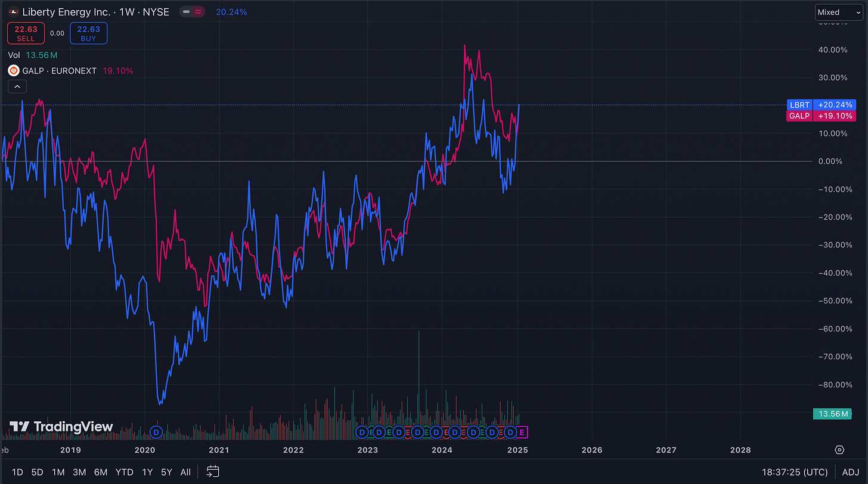Select the 1D time range
This screenshot has height=484, width=868.
tap(17, 472)
